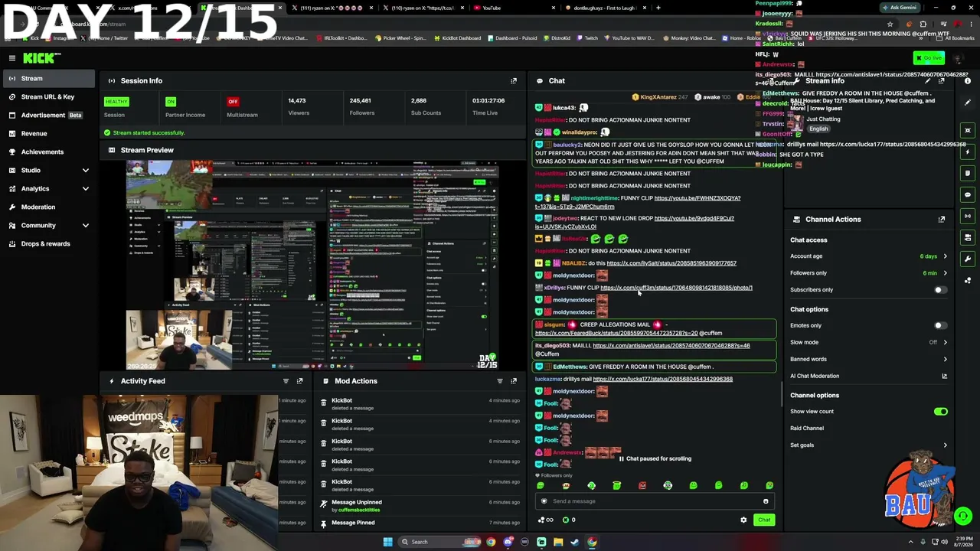
Task: Open chat settings gear icon
Action: click(x=743, y=520)
